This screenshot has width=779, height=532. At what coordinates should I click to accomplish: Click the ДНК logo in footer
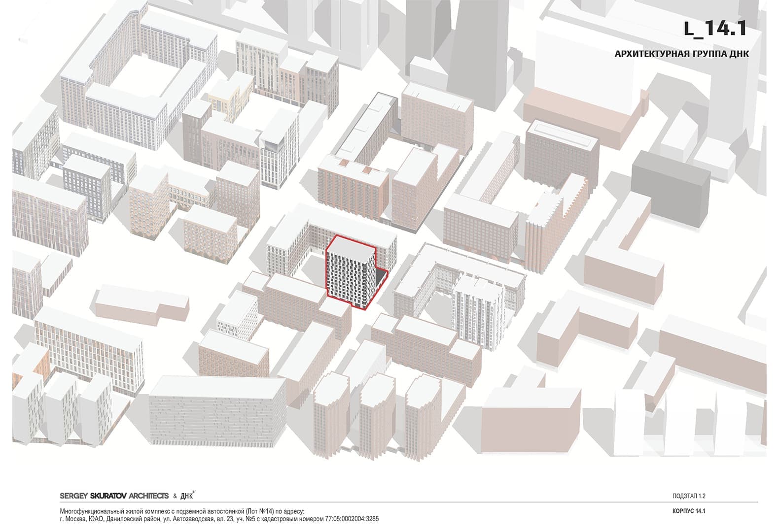(186, 496)
